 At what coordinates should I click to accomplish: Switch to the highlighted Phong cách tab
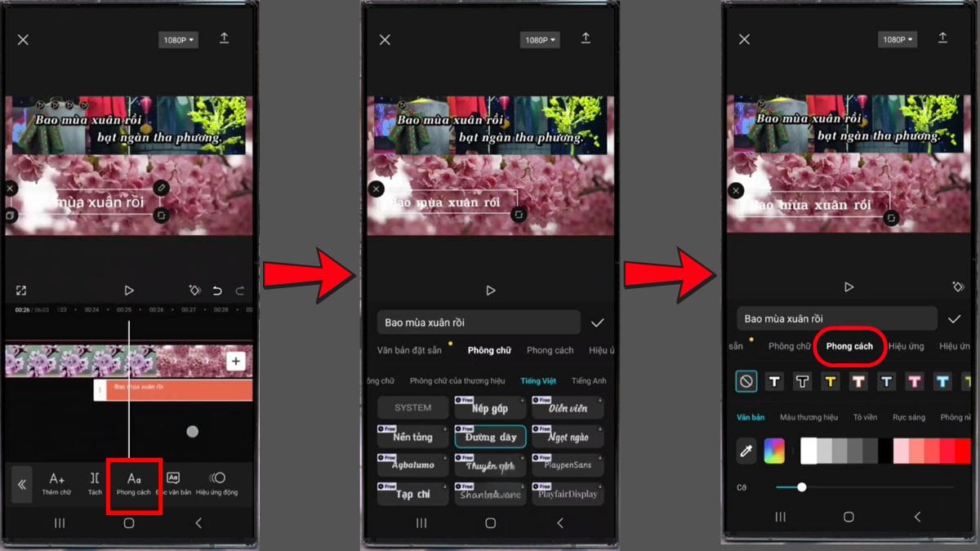click(849, 346)
